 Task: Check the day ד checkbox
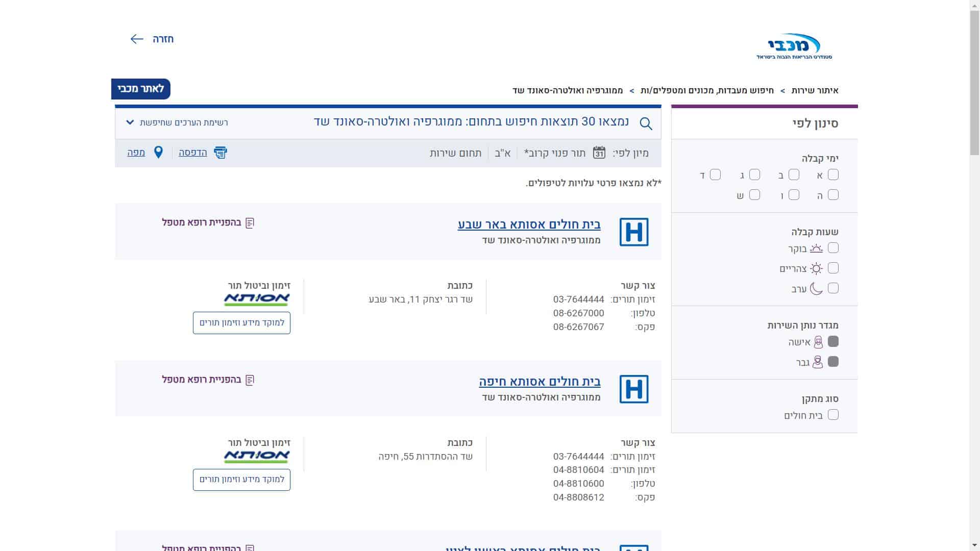click(715, 175)
